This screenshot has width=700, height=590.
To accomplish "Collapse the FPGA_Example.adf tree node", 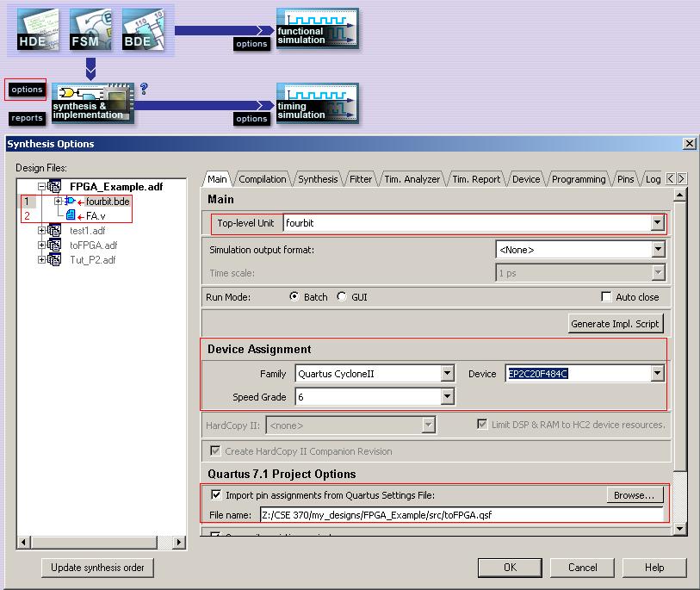I will (x=41, y=186).
